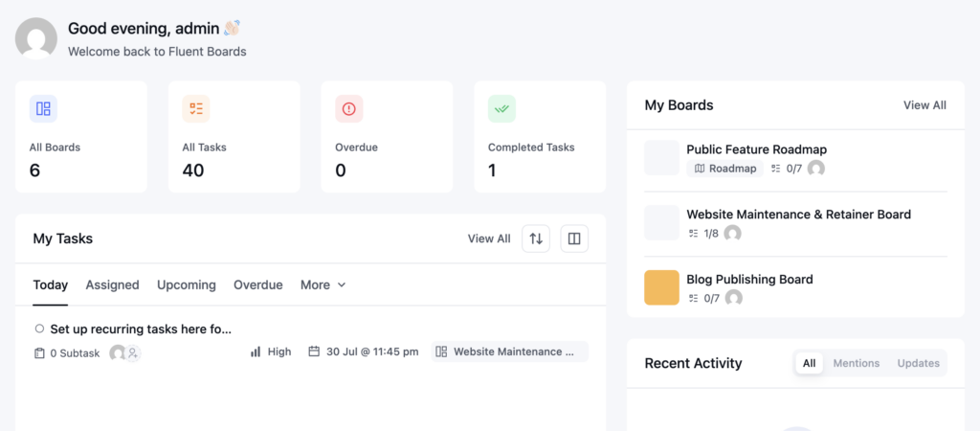
Task: Click the Overdue alert icon
Action: 348,109
